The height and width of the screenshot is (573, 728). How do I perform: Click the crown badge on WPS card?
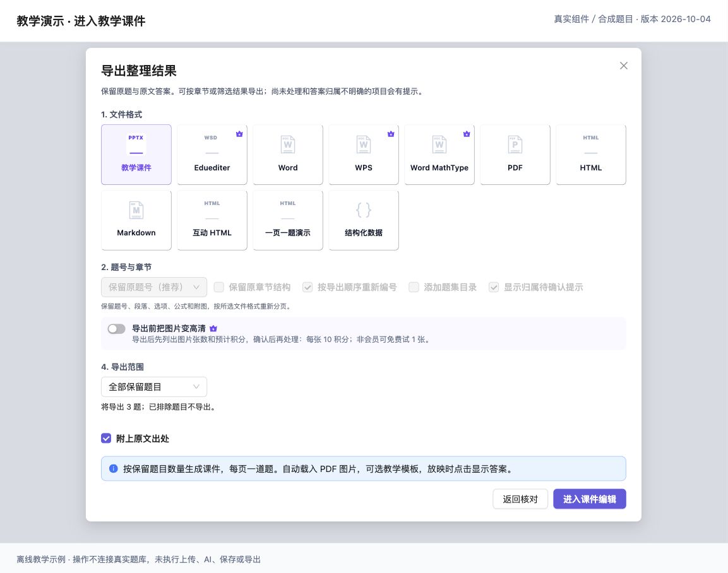click(391, 134)
